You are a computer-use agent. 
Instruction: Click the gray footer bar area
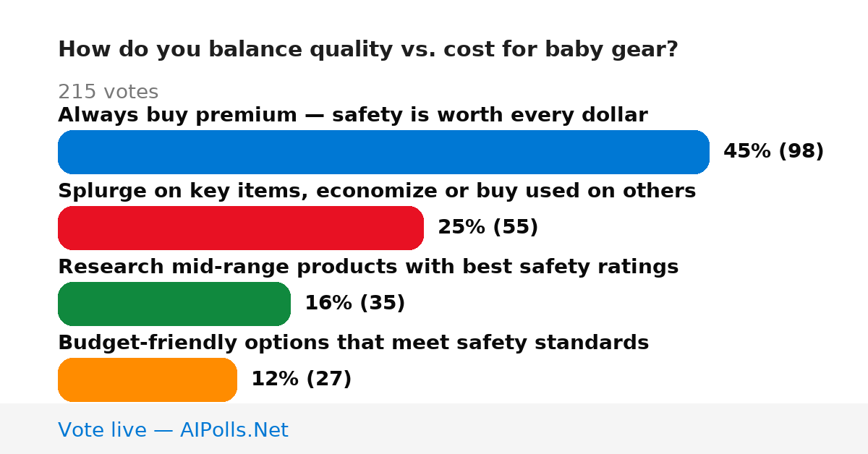tap(434, 429)
